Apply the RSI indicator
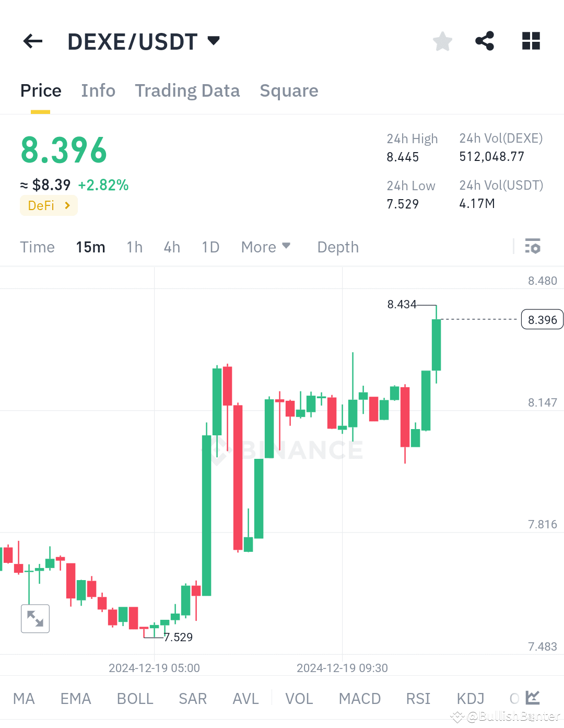The height and width of the screenshot is (728, 564). [x=418, y=698]
